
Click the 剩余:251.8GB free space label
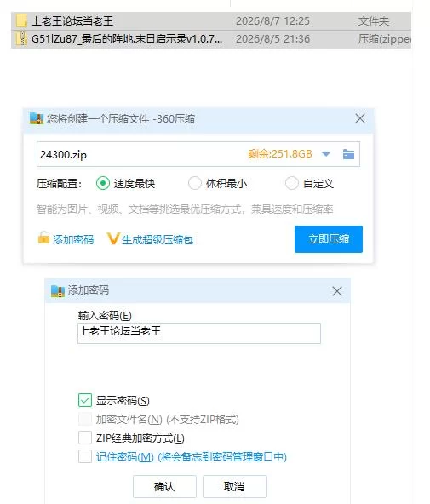tap(280, 154)
